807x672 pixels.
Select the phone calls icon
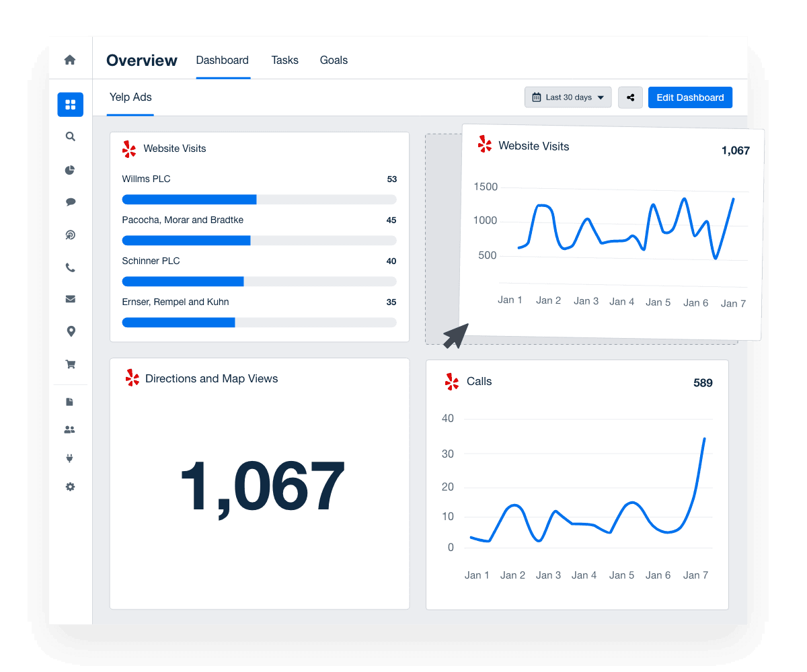(x=70, y=267)
